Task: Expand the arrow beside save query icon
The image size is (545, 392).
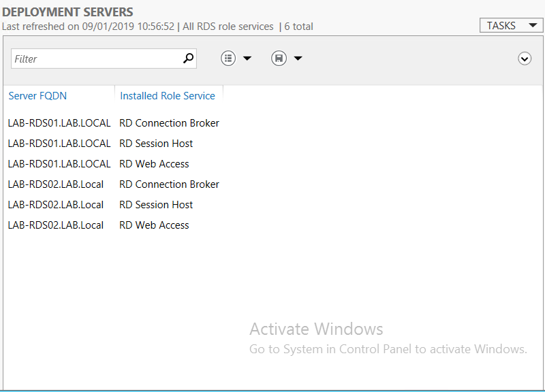Action: pos(298,59)
